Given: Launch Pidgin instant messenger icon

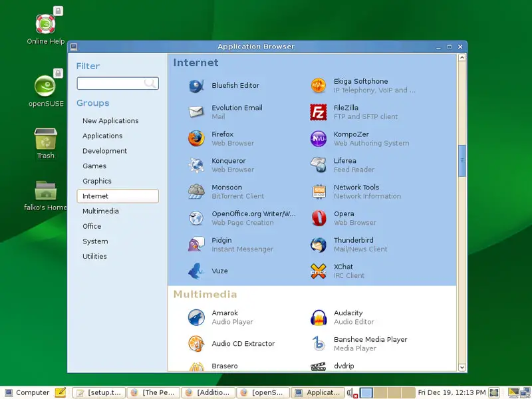Looking at the screenshot, I should (x=196, y=244).
